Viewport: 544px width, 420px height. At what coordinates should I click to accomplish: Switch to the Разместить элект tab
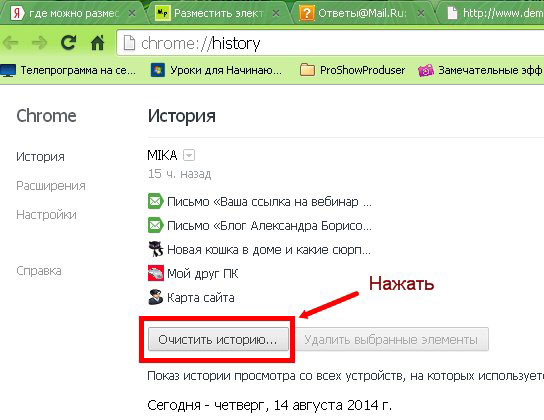pyautogui.click(x=218, y=13)
